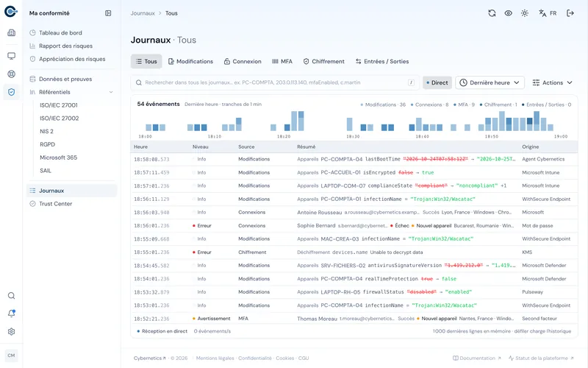This screenshot has height=368, width=588.
Task: Switch to the Connexion tab
Action: pyautogui.click(x=243, y=61)
